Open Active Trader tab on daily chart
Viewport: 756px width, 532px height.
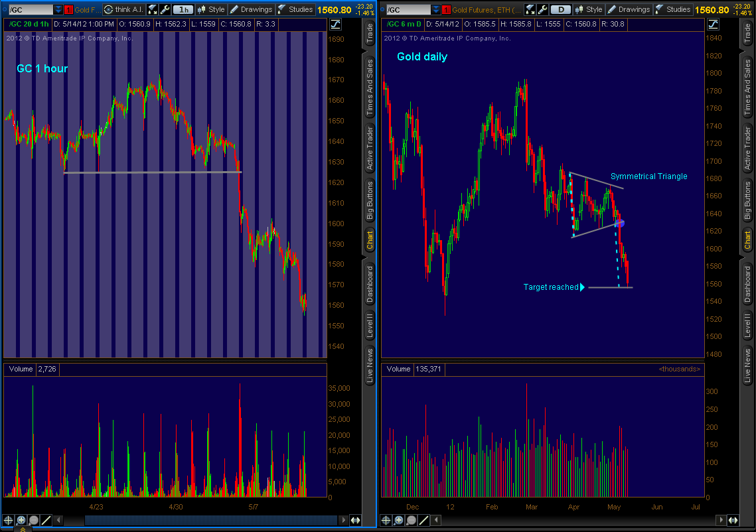(747, 148)
